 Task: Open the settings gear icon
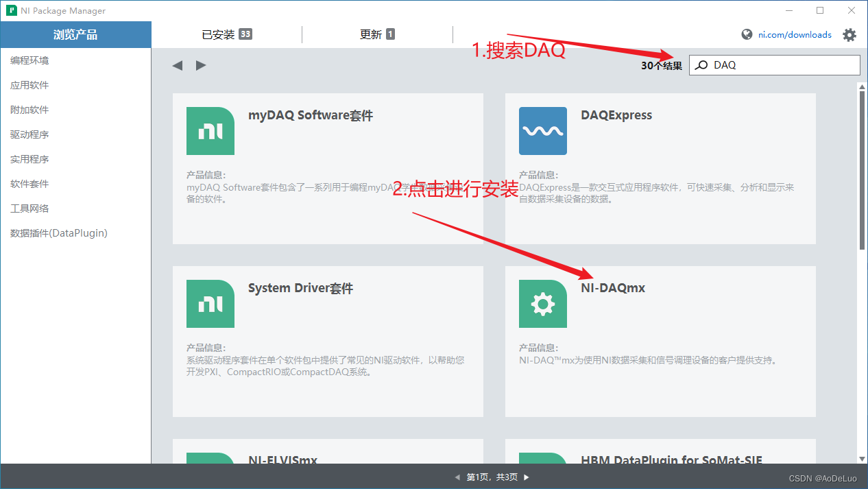point(849,35)
